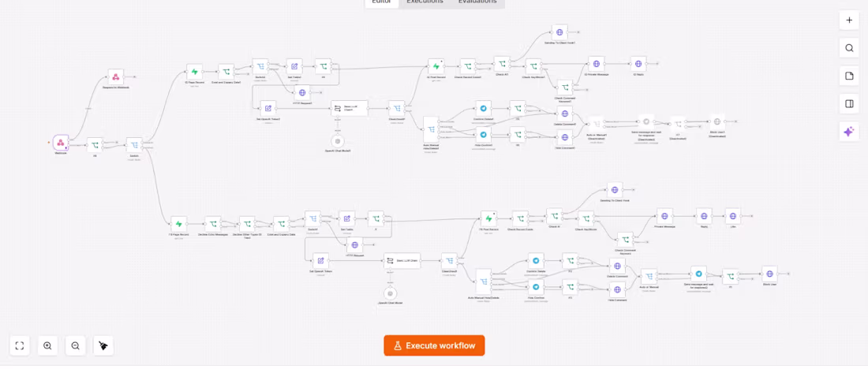
Task: Select the Editor tab
Action: coord(382,2)
